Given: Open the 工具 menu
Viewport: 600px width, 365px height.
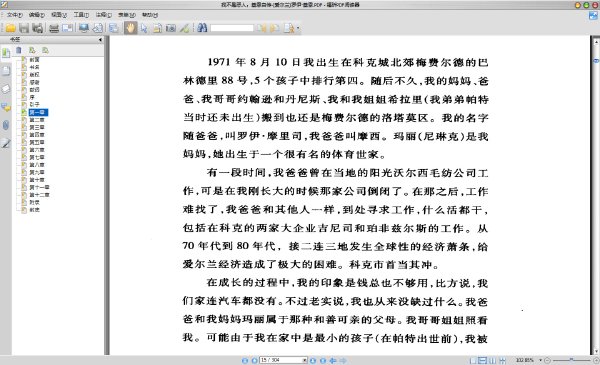Looking at the screenshot, I should [x=81, y=15].
